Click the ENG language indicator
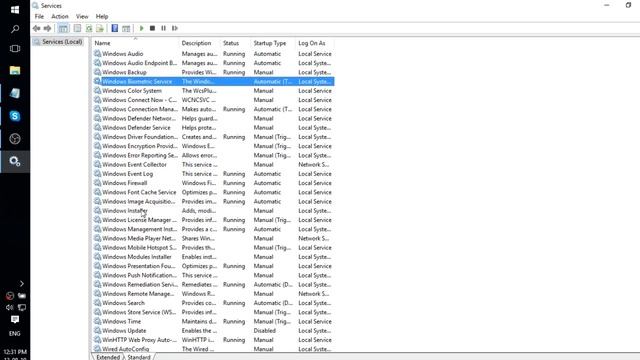 coord(15,333)
